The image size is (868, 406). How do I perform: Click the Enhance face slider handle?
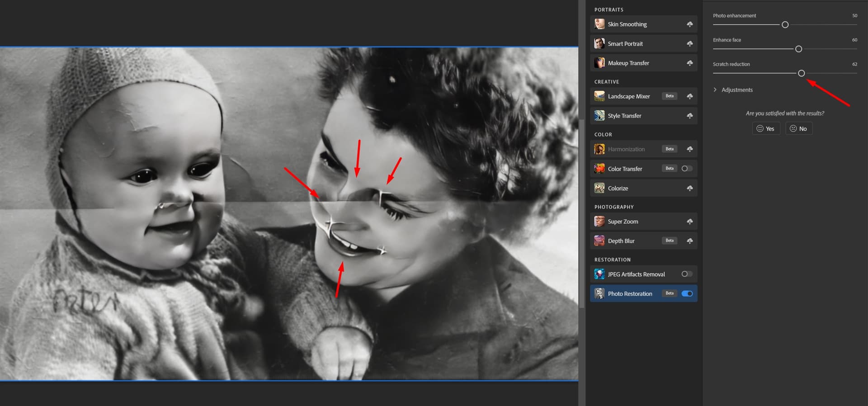pos(798,49)
